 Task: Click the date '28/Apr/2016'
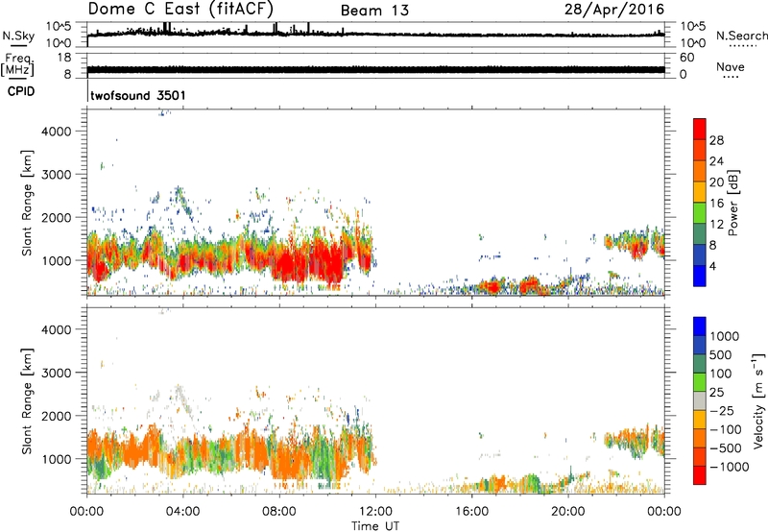(614, 10)
